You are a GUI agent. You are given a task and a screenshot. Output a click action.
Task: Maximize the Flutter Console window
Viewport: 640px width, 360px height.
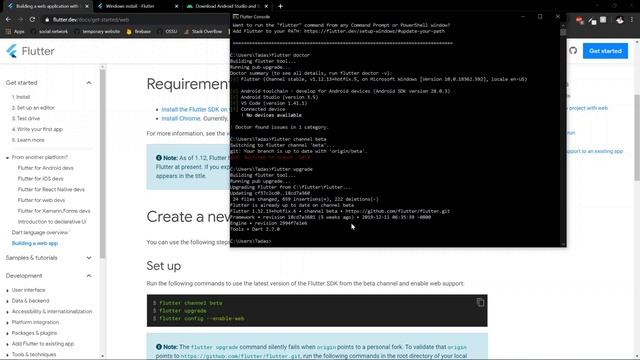click(x=540, y=17)
